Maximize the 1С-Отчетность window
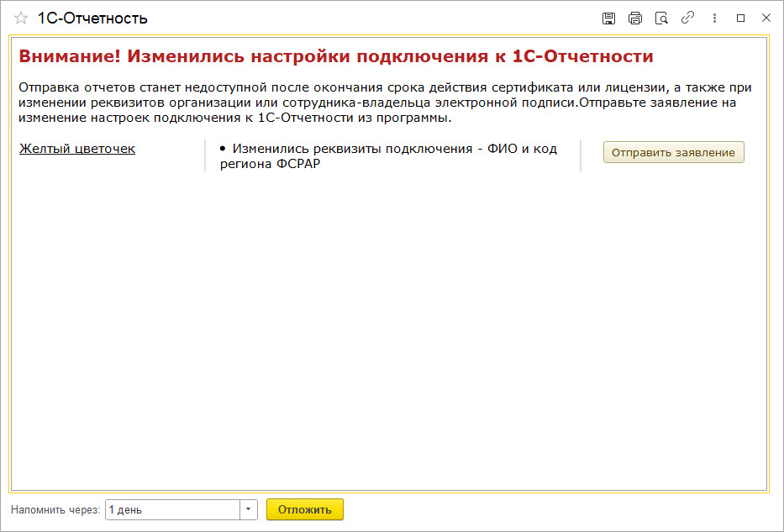This screenshot has width=784, height=532. pos(741,18)
